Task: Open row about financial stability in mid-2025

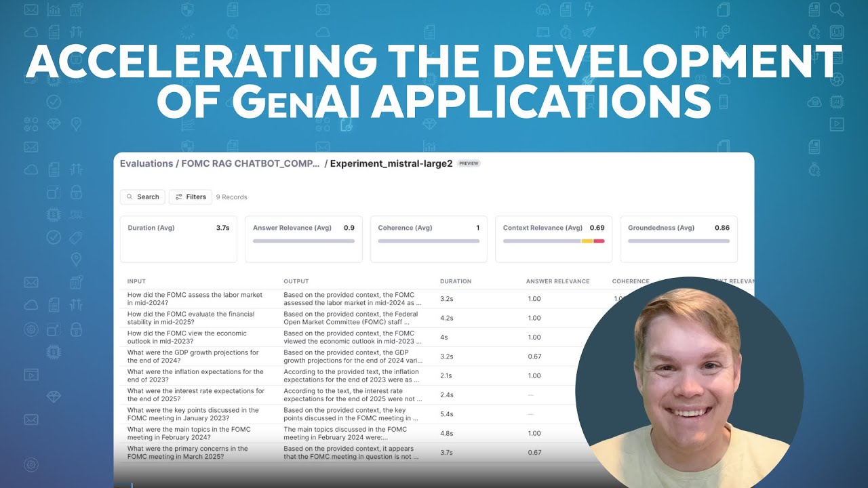Action: tap(191, 318)
